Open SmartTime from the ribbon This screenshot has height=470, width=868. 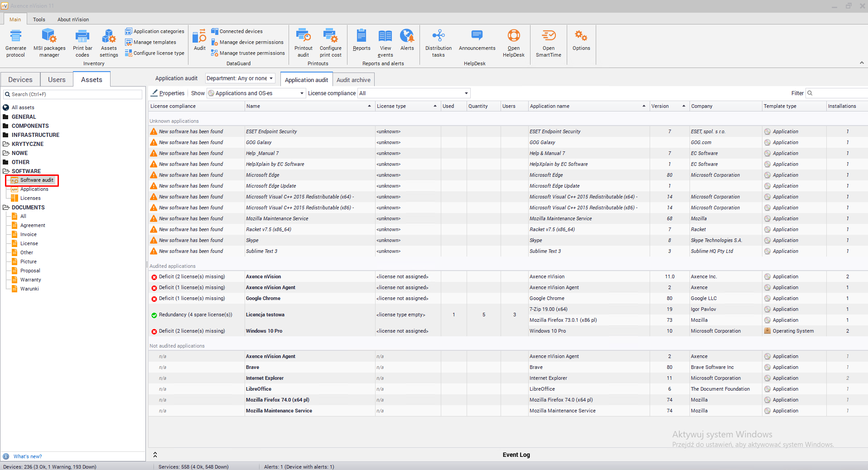(x=548, y=43)
